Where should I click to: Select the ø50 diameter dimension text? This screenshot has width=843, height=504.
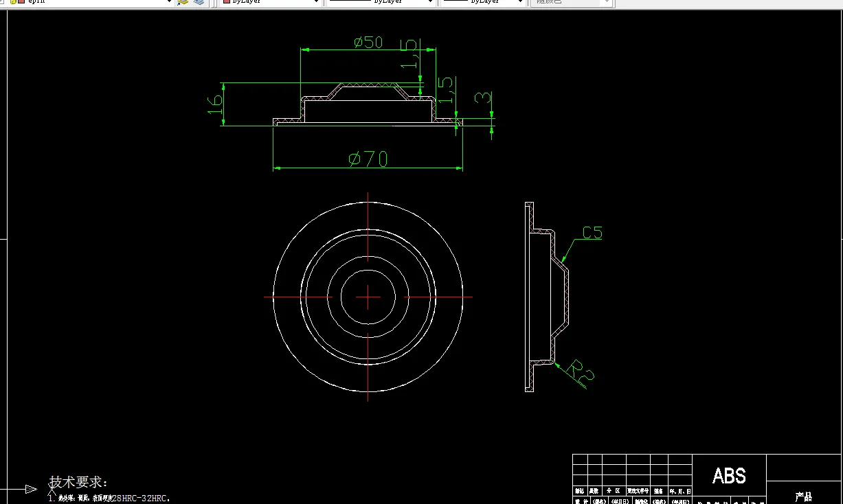click(x=368, y=43)
